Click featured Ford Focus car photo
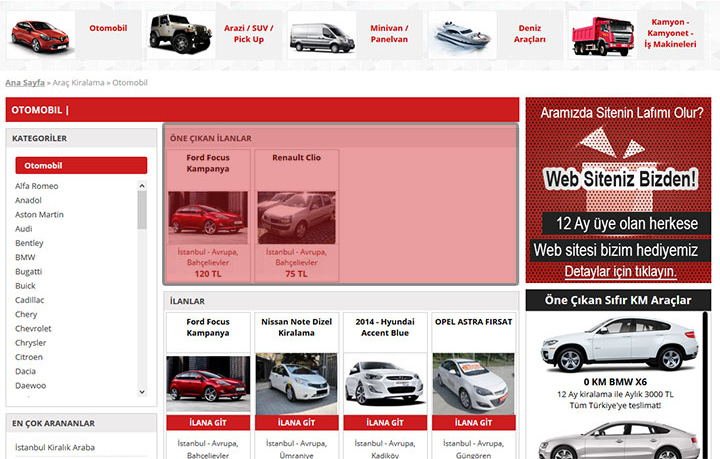Screen dimensions: 720x459 (x=208, y=218)
